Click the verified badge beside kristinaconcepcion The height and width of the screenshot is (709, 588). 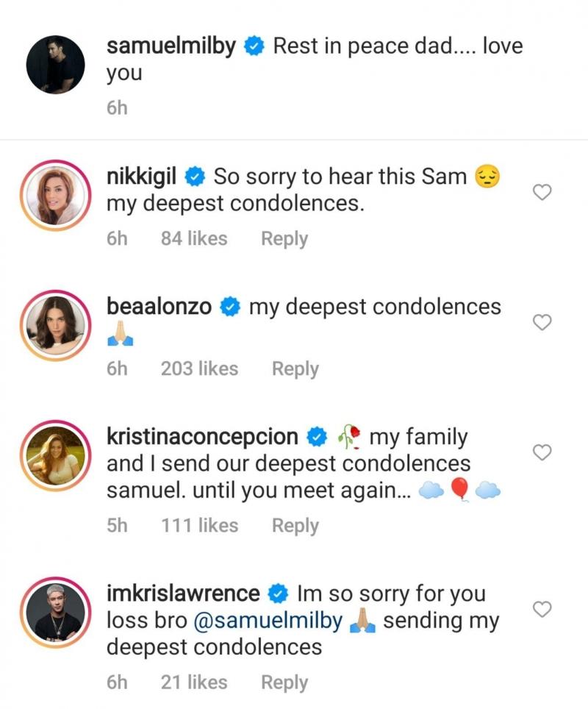316,438
